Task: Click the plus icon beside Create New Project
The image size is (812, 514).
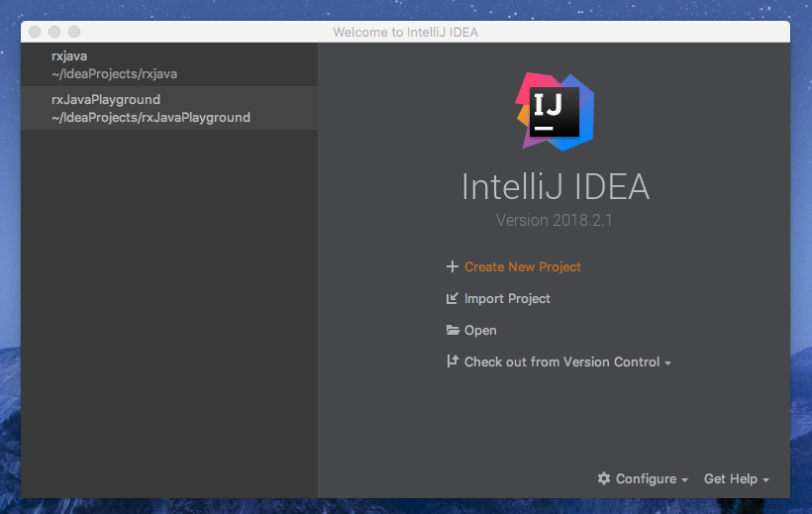Action: (x=453, y=266)
